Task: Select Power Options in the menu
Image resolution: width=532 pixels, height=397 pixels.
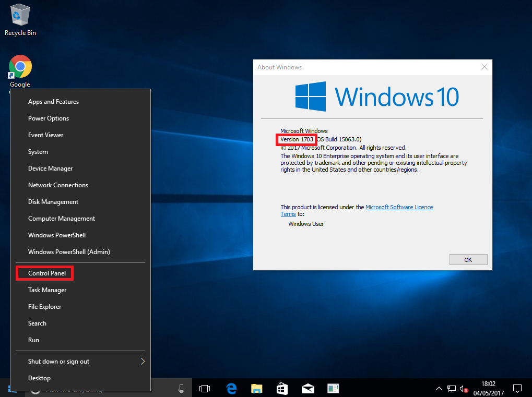Action: tap(80, 118)
